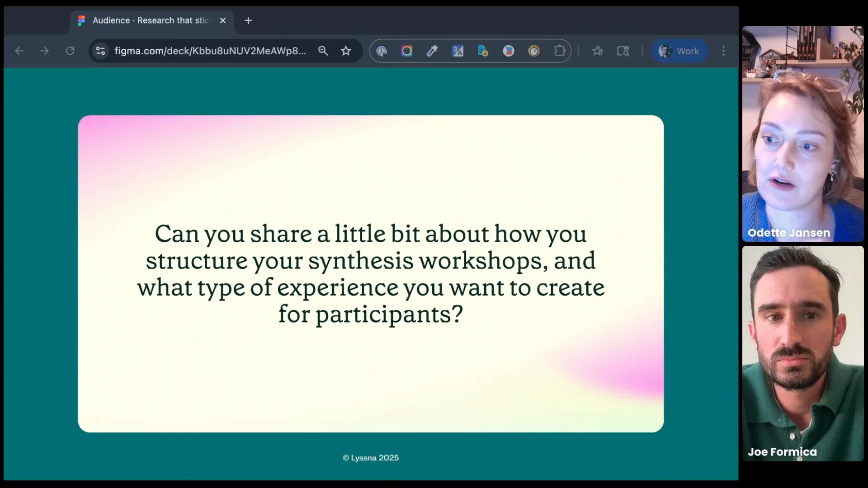Click the 1Password extension icon
This screenshot has height=488, width=868.
pos(382,51)
